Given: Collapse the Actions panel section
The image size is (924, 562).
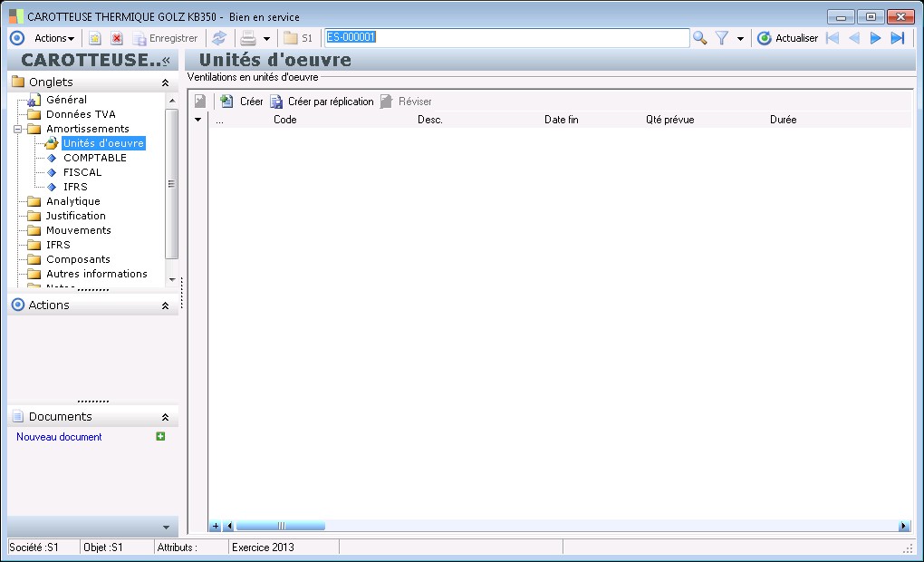Looking at the screenshot, I should coord(165,305).
